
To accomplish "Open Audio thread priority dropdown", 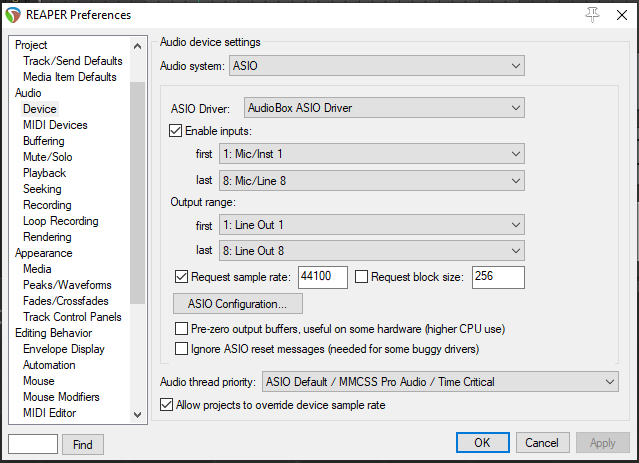I will [441, 382].
